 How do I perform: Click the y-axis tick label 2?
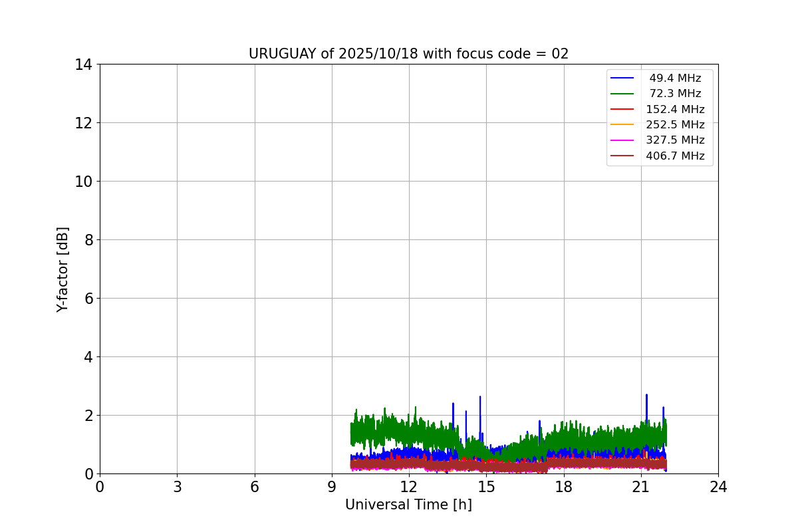(x=88, y=416)
